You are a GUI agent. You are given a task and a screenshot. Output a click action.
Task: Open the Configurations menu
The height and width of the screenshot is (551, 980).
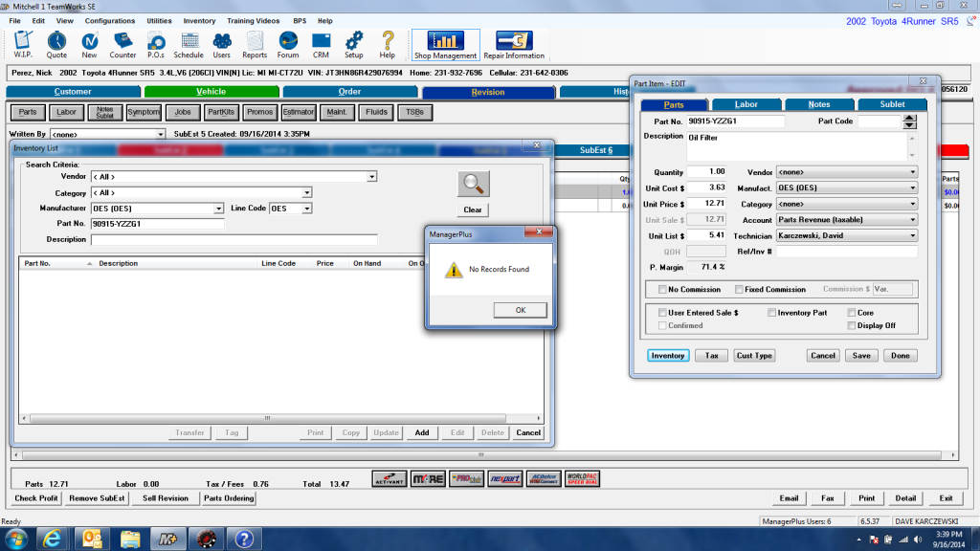click(x=109, y=21)
